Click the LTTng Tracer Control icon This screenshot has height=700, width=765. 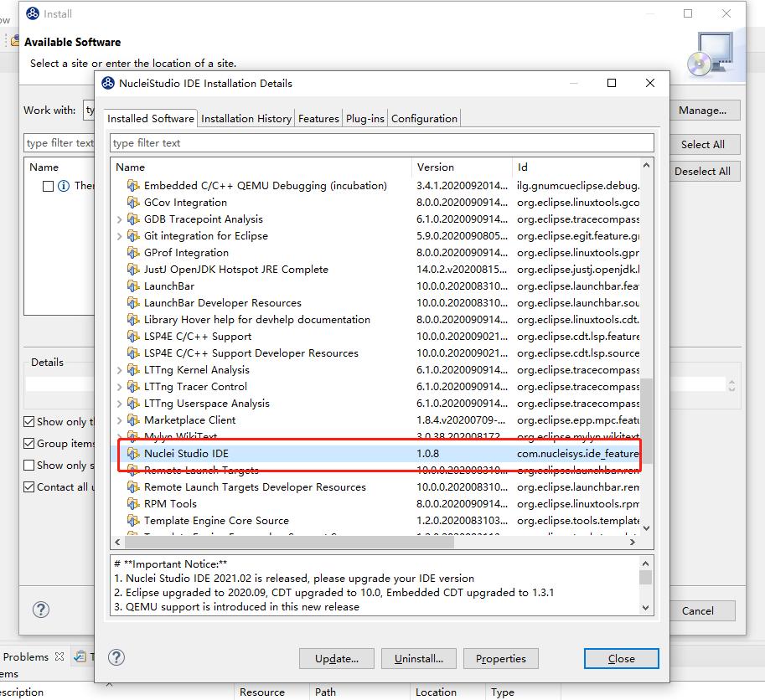[x=133, y=387]
